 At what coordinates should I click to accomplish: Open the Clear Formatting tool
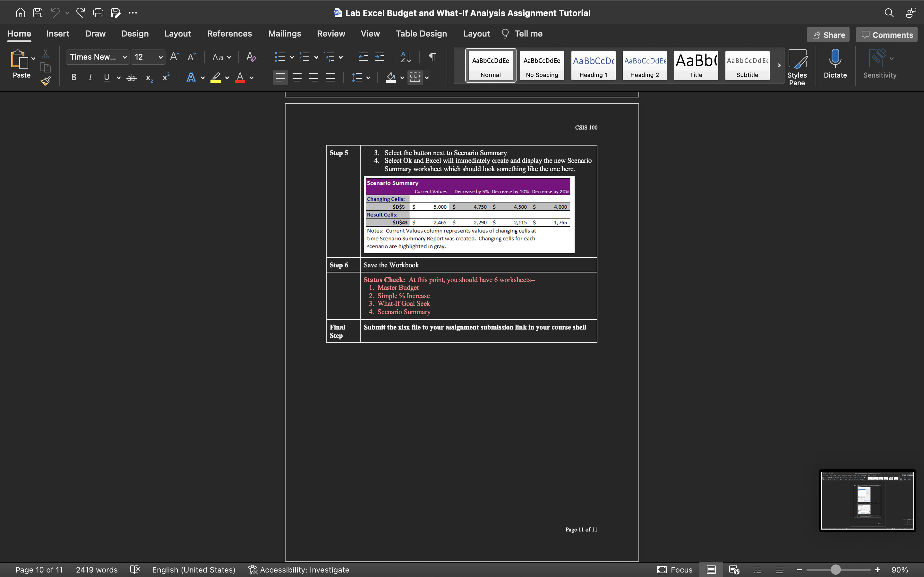(x=251, y=57)
